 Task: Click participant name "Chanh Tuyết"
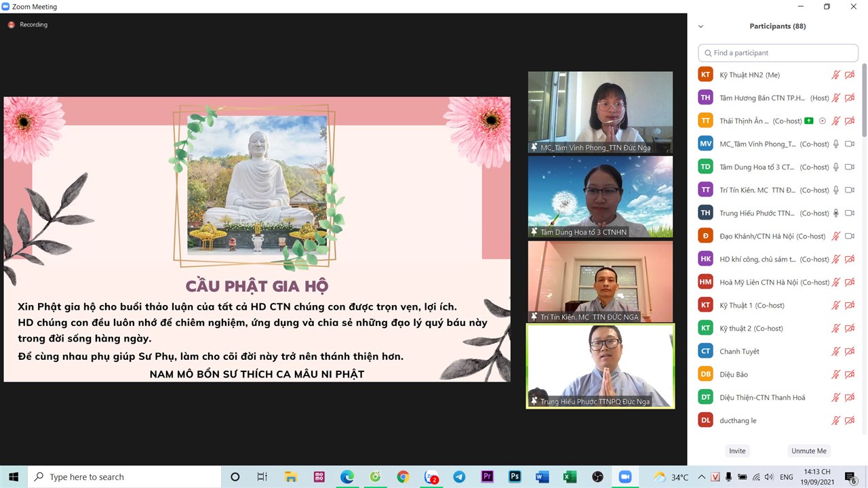pos(739,352)
